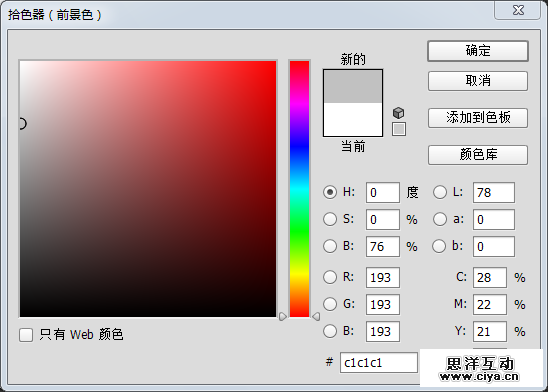Click the G field showing 193
Screen dimensions: 548x392
pos(383,304)
